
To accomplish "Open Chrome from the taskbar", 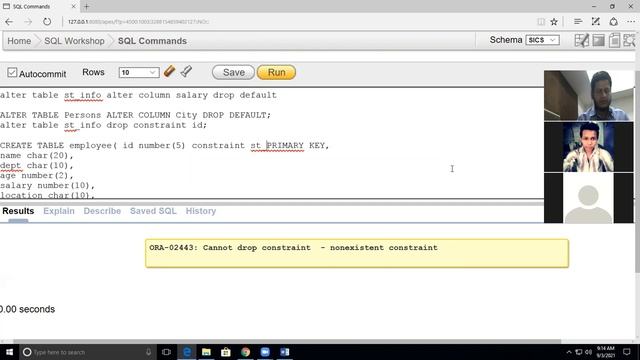I will [245, 352].
